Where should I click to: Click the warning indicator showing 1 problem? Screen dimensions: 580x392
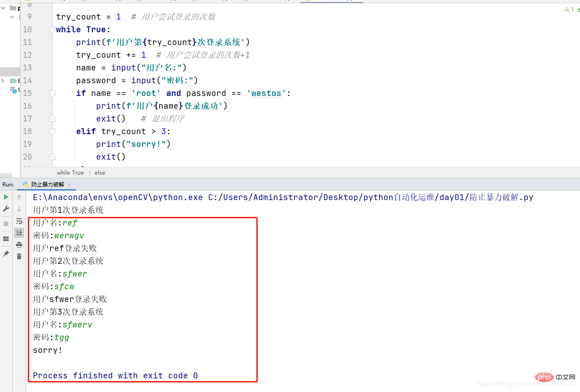click(569, 9)
